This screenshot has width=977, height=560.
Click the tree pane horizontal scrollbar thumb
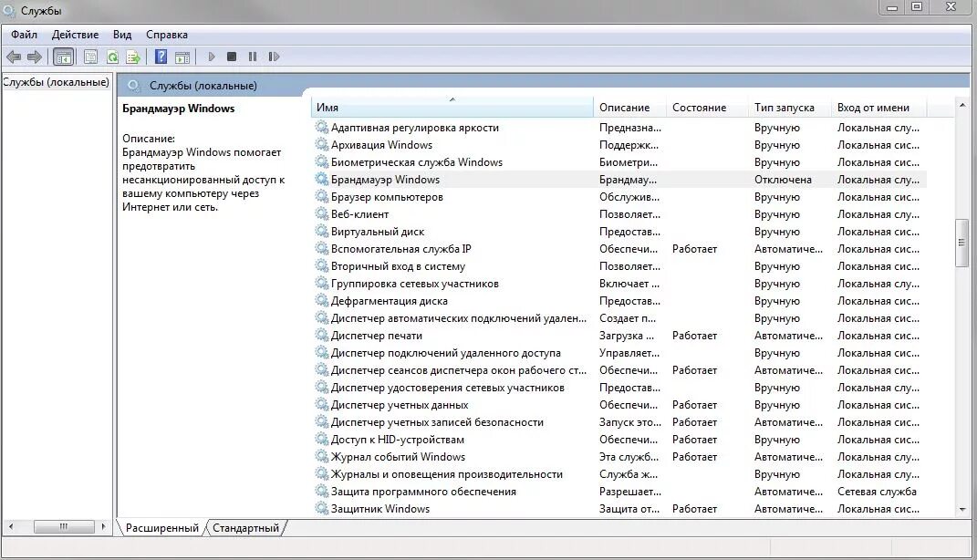(x=64, y=527)
